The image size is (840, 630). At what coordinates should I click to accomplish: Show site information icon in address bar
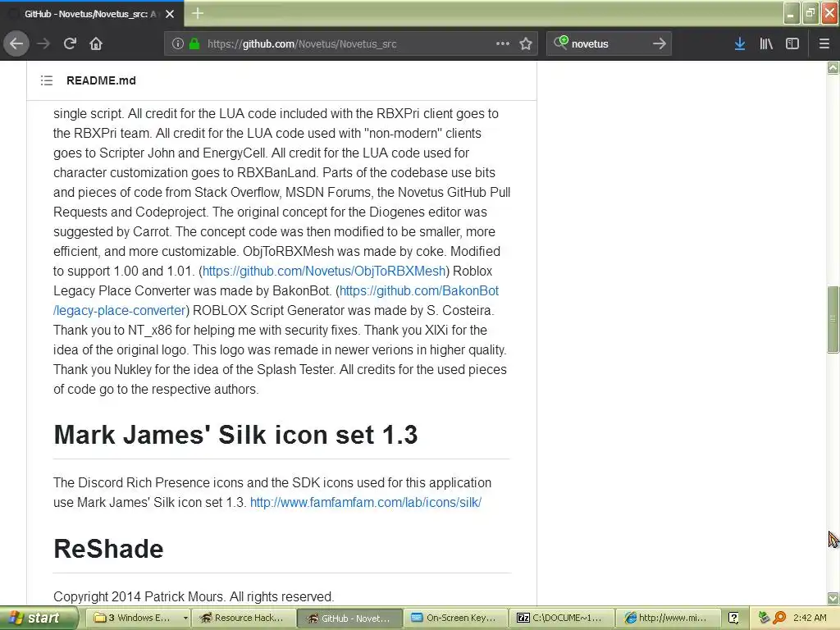tap(177, 43)
